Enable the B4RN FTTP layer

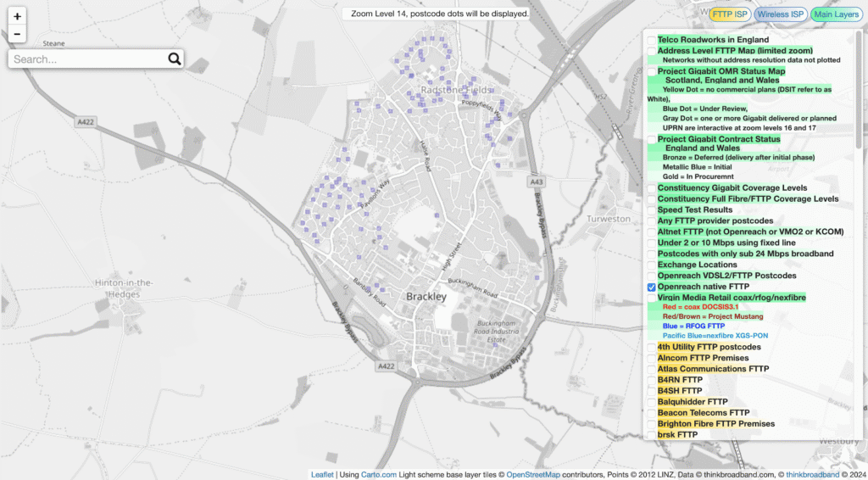pos(651,380)
